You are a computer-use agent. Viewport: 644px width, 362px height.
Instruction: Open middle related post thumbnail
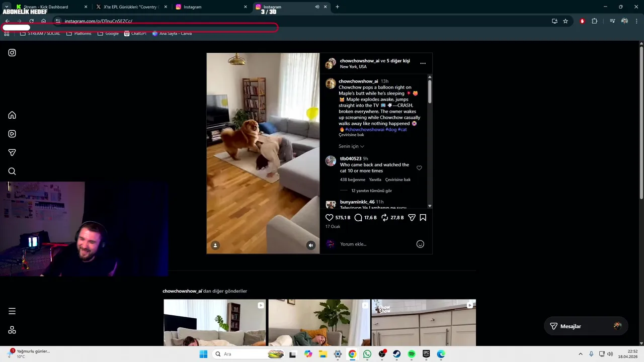click(319, 323)
